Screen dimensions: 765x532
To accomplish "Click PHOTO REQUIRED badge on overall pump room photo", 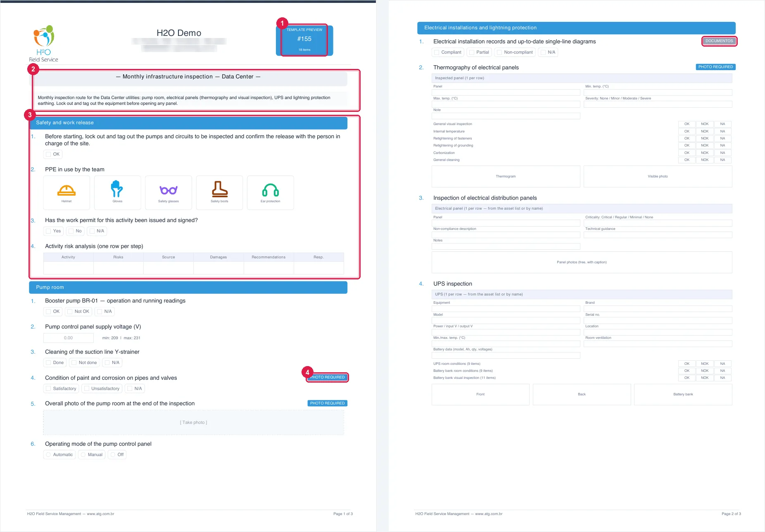I will [x=327, y=403].
